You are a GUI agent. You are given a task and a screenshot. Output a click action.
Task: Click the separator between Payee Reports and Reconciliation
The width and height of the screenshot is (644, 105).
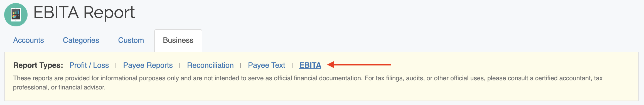pyautogui.click(x=180, y=66)
